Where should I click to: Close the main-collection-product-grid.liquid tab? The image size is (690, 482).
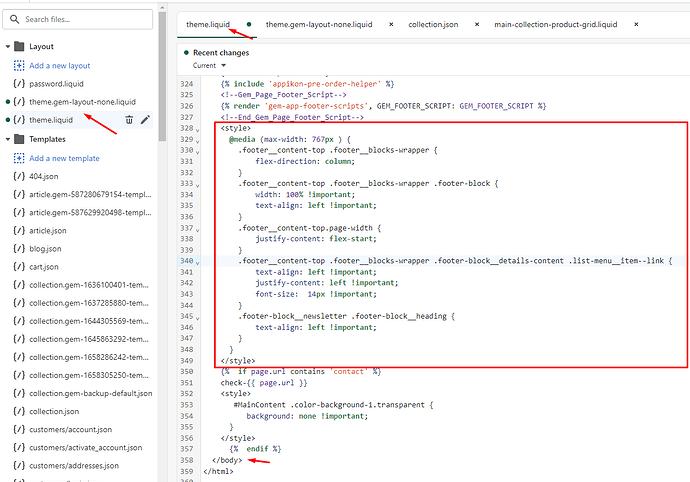pyautogui.click(x=636, y=24)
